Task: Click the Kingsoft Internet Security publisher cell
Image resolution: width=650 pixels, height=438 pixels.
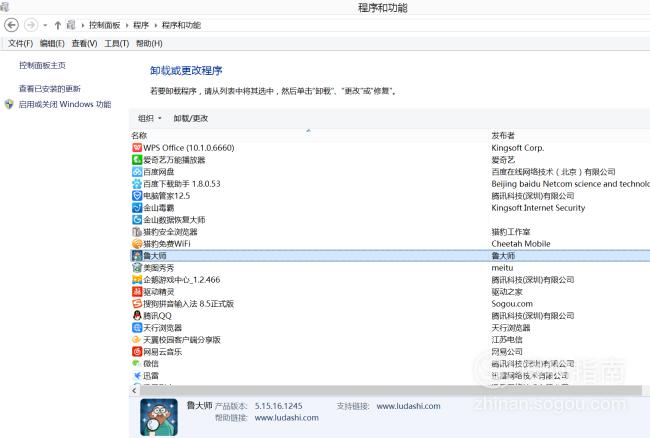Action: click(538, 208)
